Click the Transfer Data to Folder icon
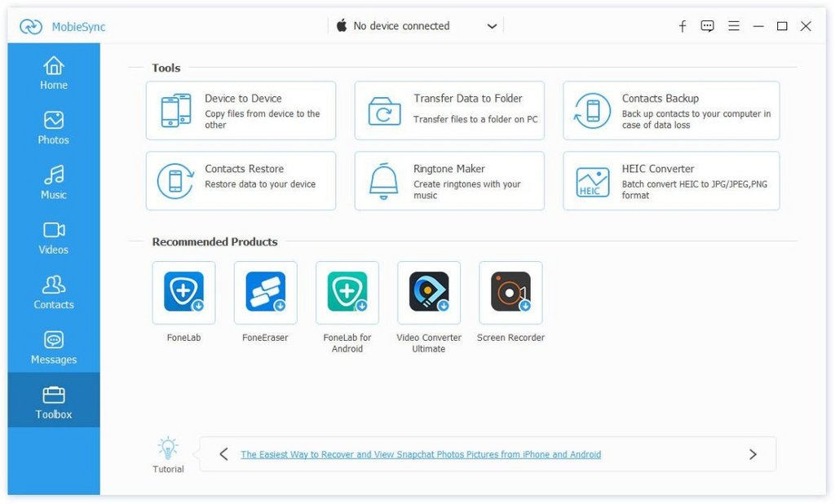 click(x=384, y=111)
